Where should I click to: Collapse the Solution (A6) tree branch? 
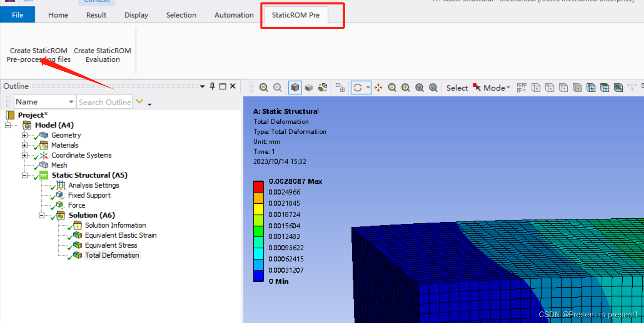(41, 215)
